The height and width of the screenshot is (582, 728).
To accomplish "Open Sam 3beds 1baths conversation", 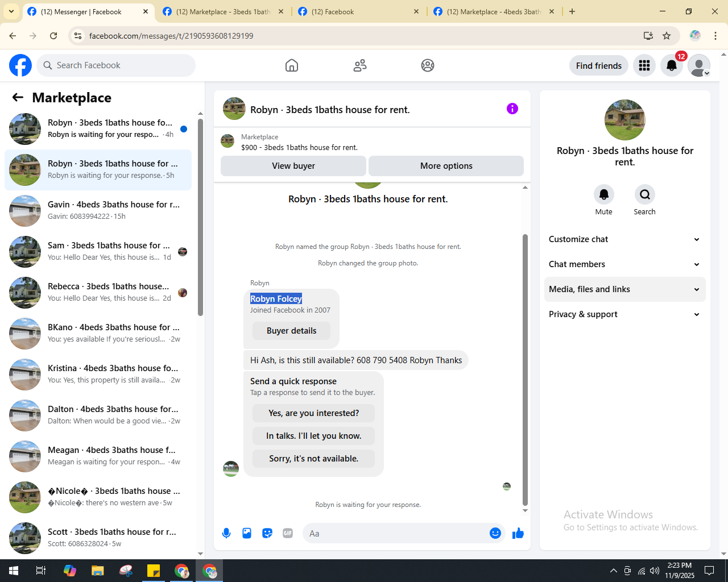I will click(98, 252).
